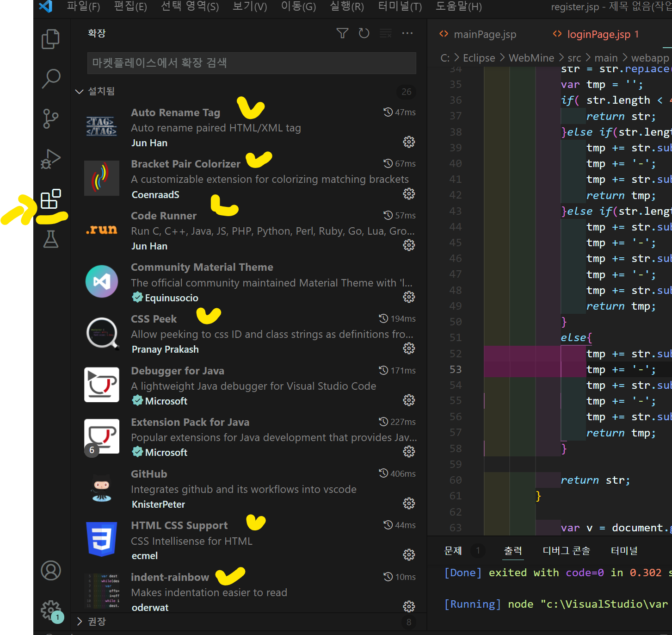This screenshot has height=635, width=672.
Task: Switch to the mainPage.jsp editor tab
Action: pyautogui.click(x=484, y=34)
